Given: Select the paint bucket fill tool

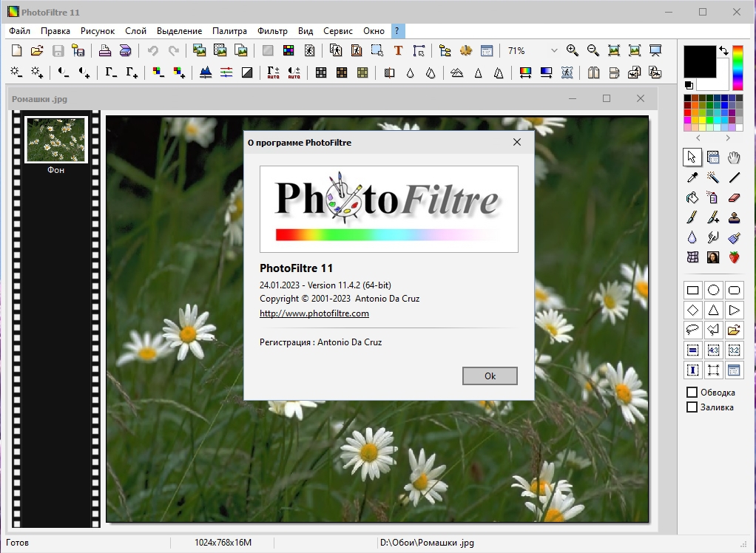Looking at the screenshot, I should (x=692, y=197).
